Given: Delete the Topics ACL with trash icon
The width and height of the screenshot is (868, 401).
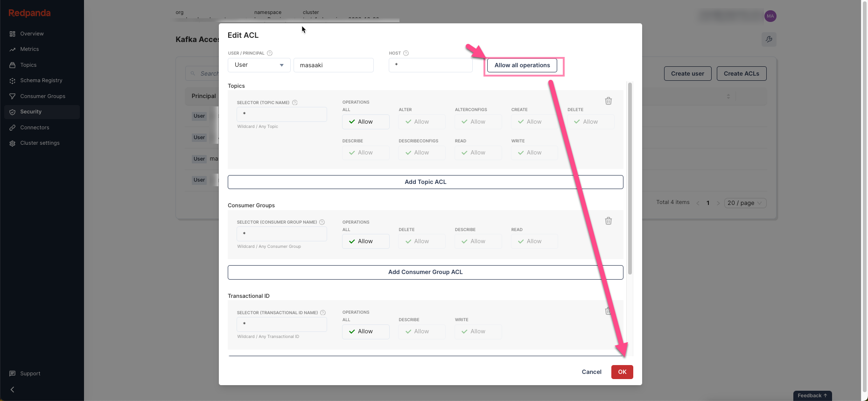Looking at the screenshot, I should [x=609, y=101].
